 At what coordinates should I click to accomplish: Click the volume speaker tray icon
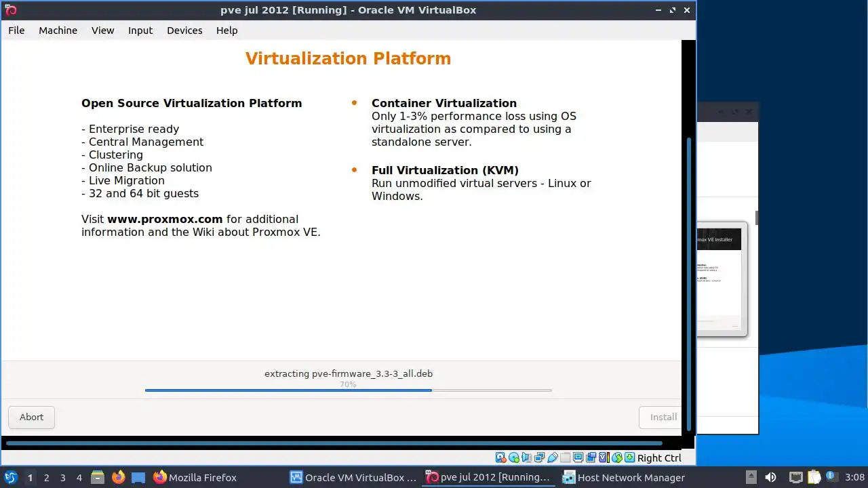tap(770, 477)
